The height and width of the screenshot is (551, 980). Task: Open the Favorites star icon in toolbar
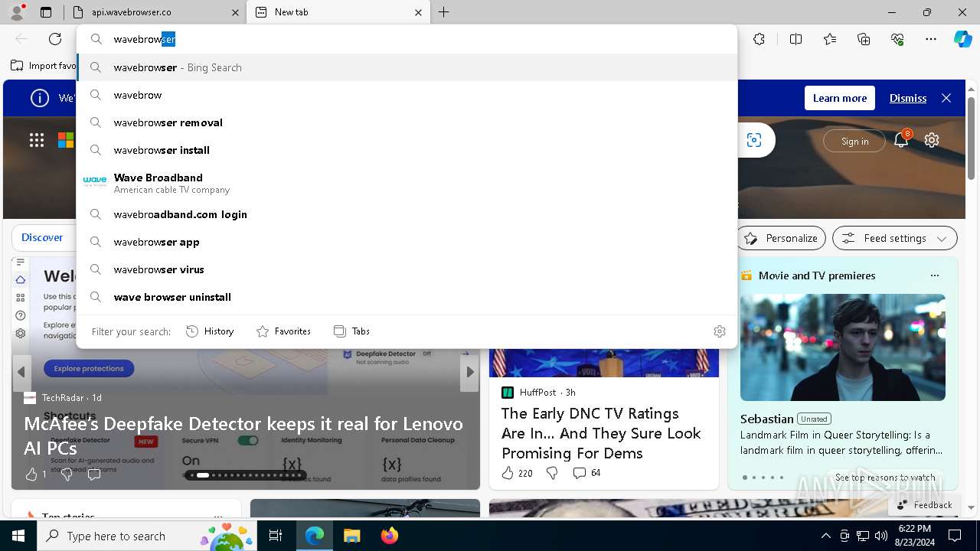[830, 39]
